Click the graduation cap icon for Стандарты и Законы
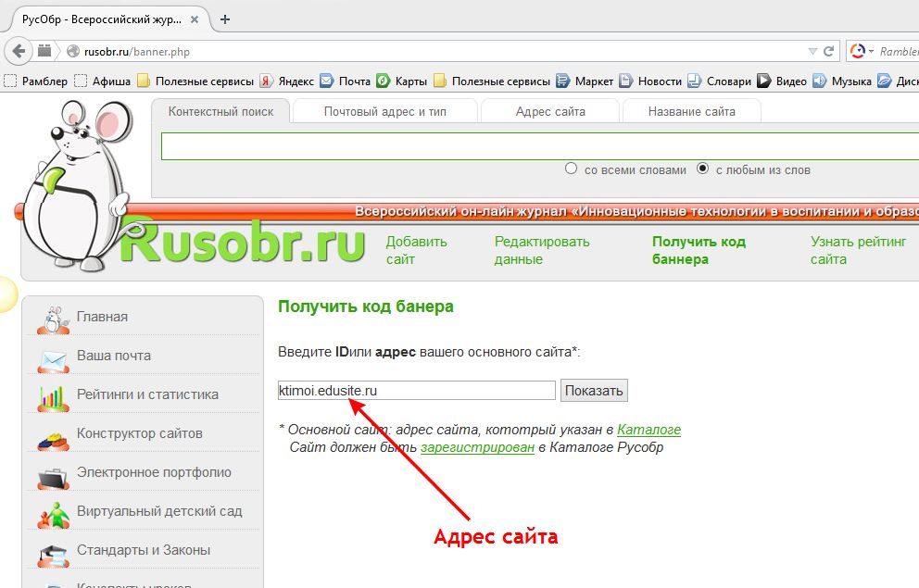The image size is (919, 588). (x=53, y=553)
